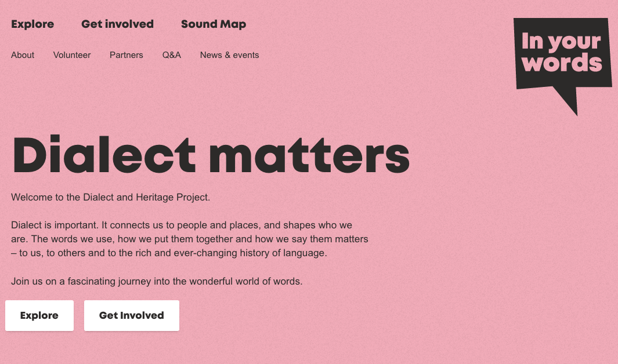Go to News & events
Viewport: 618px width, 364px height.
coord(229,55)
